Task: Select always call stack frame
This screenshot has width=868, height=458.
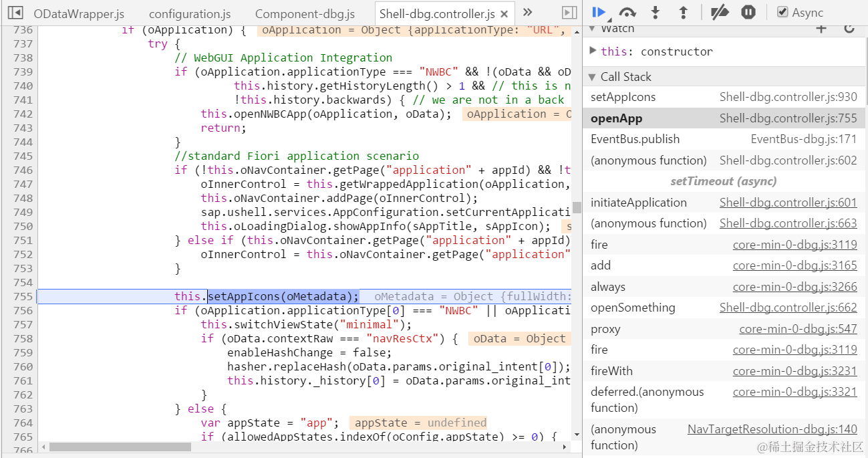Action: click(x=724, y=287)
